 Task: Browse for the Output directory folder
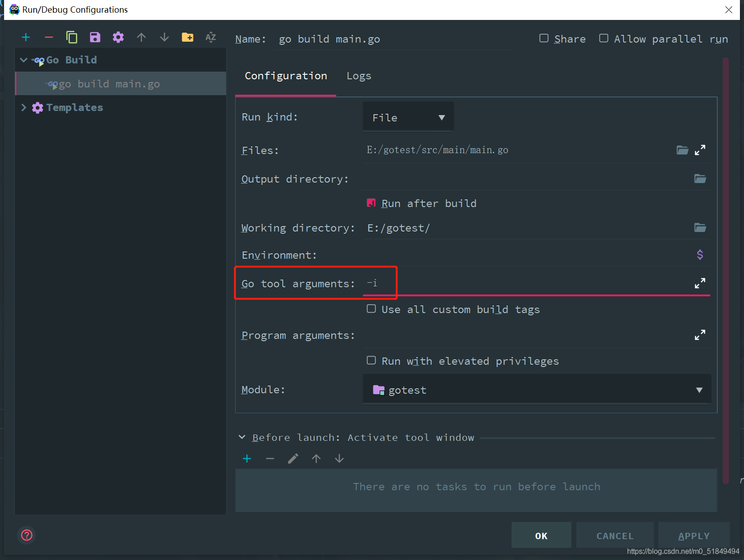click(700, 179)
